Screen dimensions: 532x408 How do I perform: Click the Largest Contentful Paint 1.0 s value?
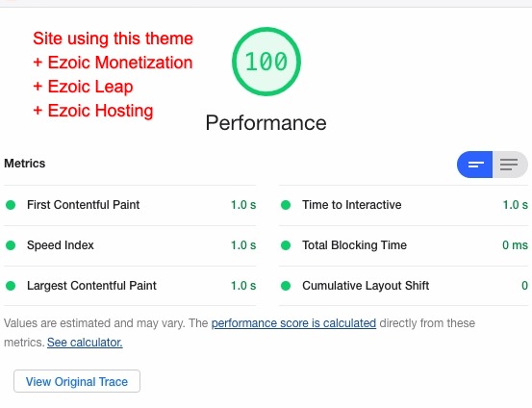click(243, 286)
